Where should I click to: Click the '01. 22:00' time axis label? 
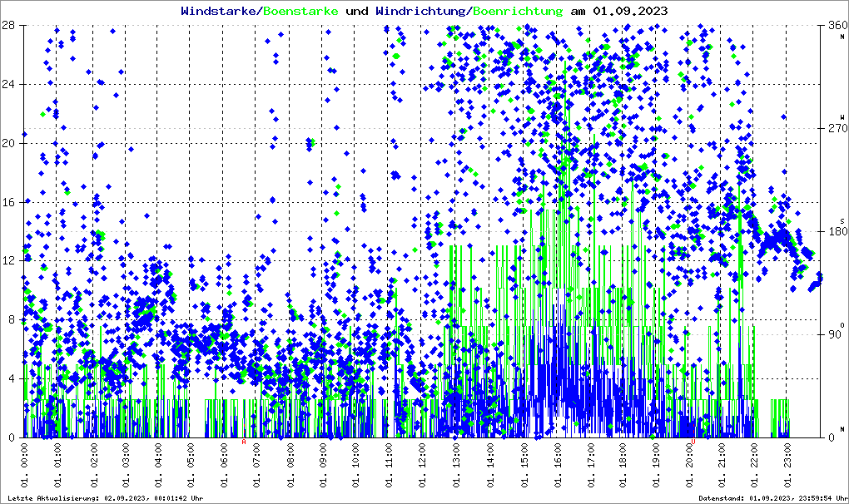pyautogui.click(x=755, y=465)
